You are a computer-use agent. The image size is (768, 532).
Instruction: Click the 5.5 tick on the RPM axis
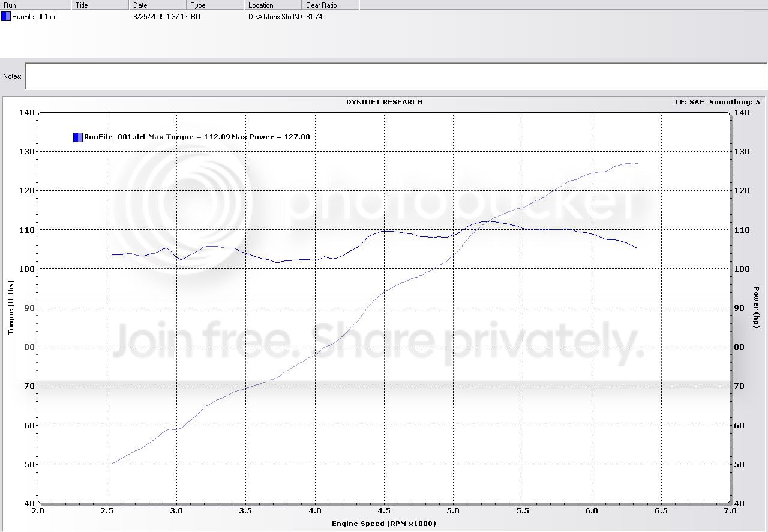tap(523, 511)
